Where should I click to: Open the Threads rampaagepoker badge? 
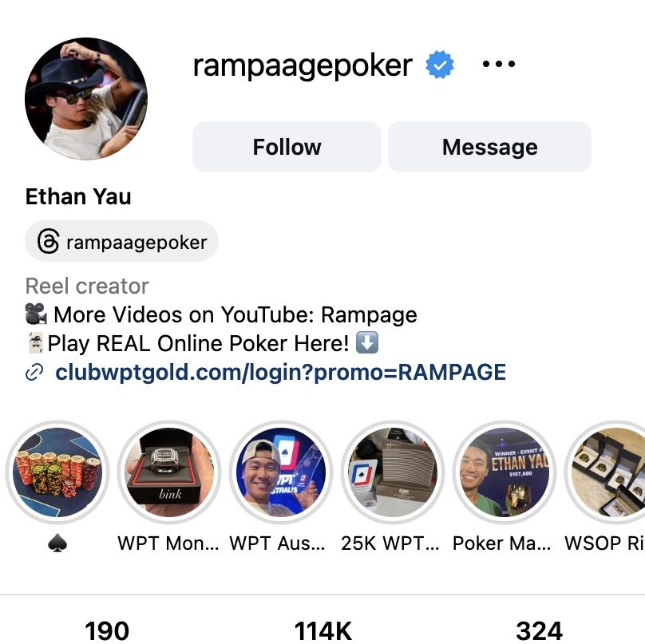(122, 241)
